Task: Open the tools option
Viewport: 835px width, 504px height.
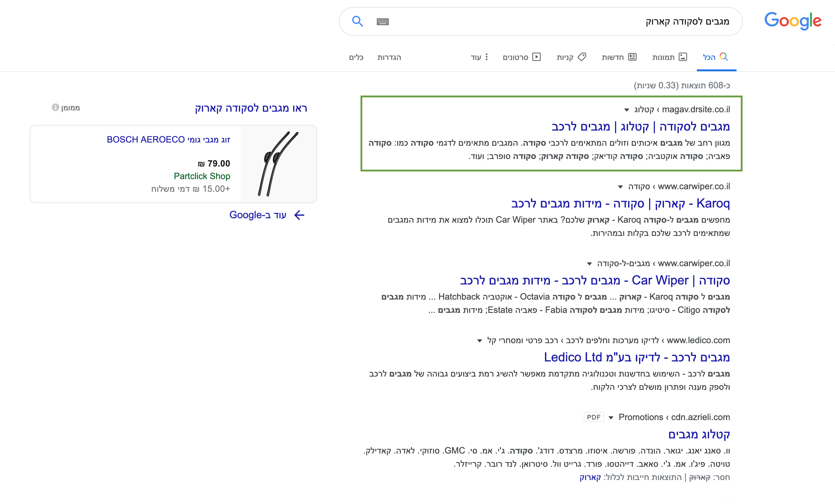Action: (356, 57)
